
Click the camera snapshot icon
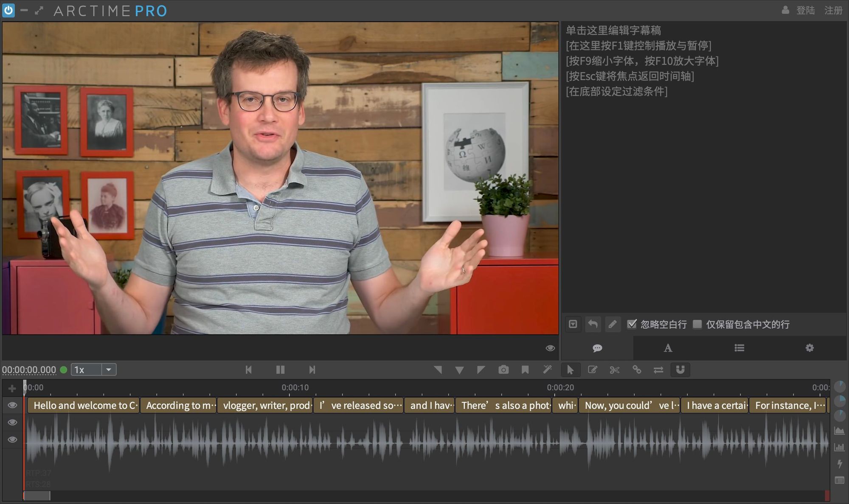pyautogui.click(x=503, y=370)
